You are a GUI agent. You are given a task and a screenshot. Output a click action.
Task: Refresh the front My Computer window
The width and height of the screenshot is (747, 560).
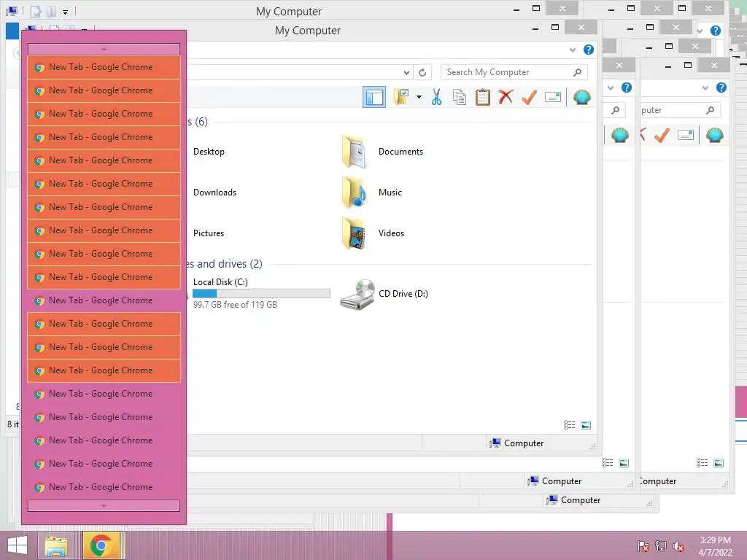tap(422, 72)
